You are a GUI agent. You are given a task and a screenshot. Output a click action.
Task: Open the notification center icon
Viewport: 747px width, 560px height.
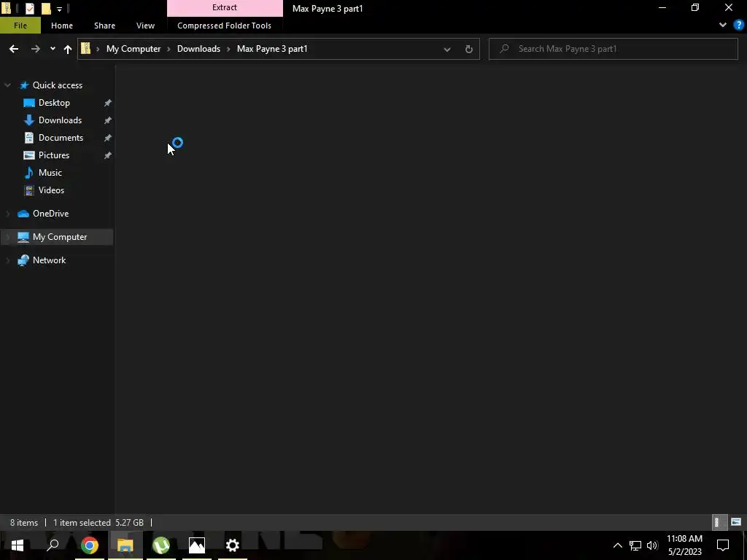point(723,545)
